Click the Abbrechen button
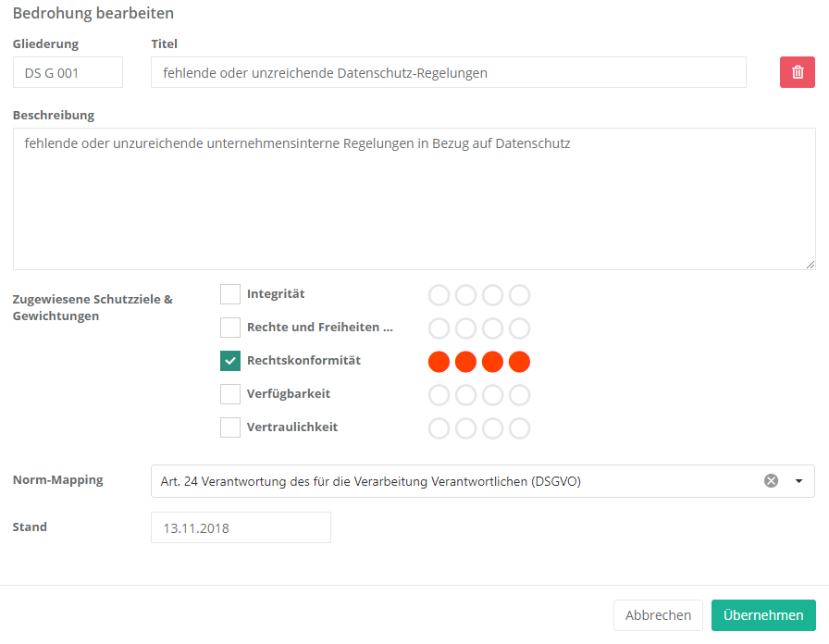The image size is (829, 644). tap(658, 615)
